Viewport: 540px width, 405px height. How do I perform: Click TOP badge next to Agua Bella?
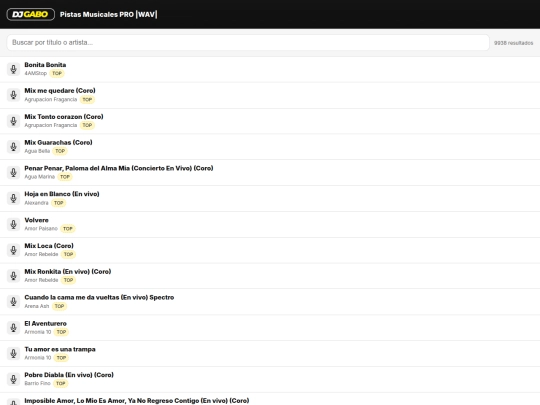pos(60,151)
